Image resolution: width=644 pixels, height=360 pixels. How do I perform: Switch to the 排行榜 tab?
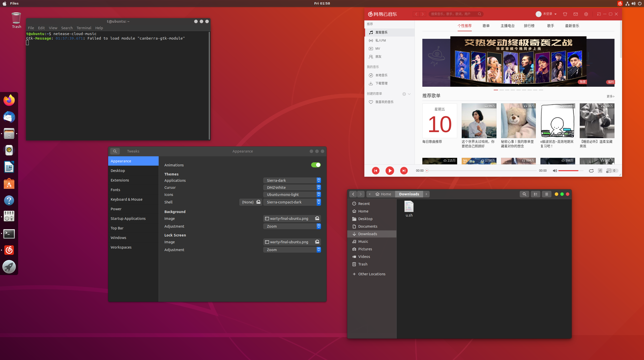point(529,26)
